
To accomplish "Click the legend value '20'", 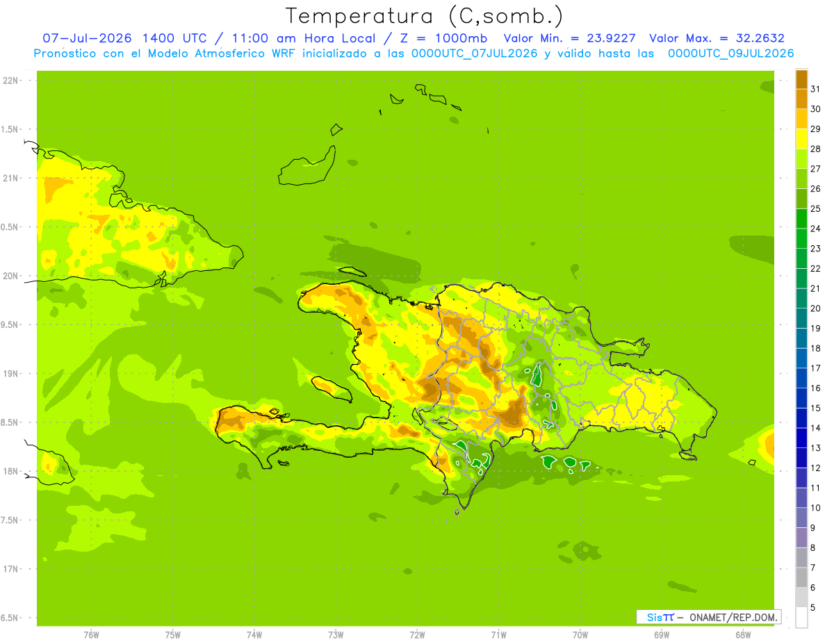I will coord(815,308).
